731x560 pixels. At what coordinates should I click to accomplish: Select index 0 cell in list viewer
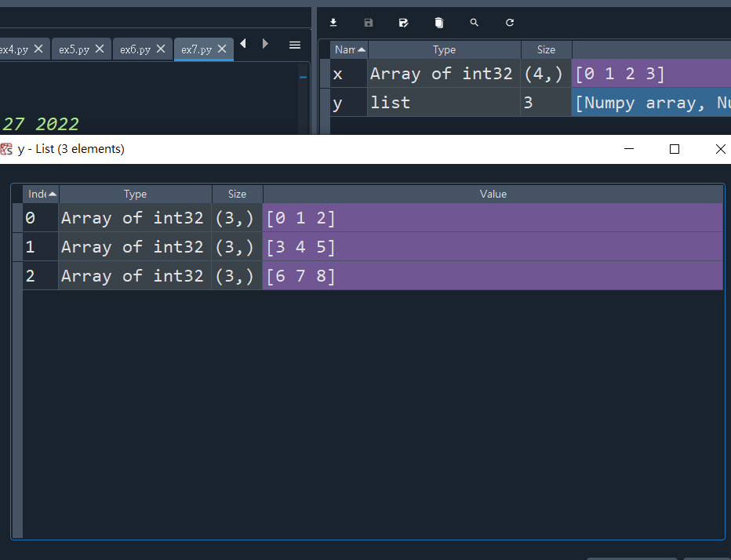point(41,218)
